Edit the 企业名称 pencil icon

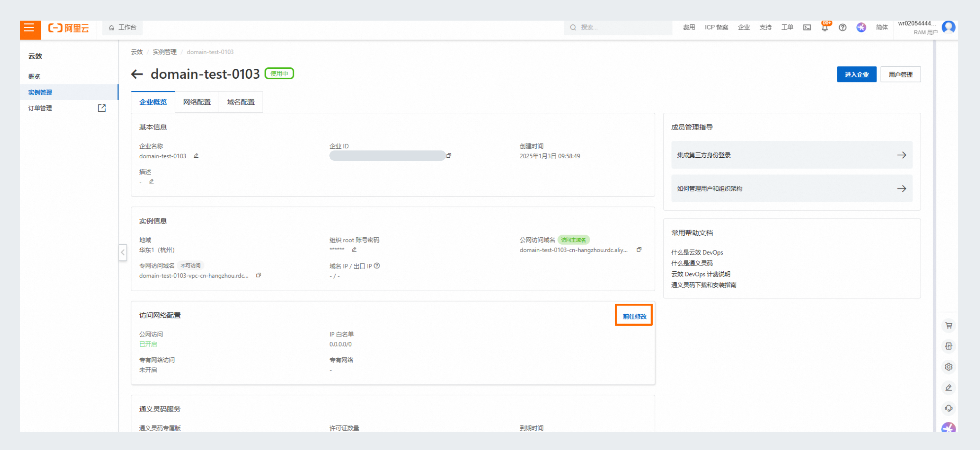click(196, 156)
